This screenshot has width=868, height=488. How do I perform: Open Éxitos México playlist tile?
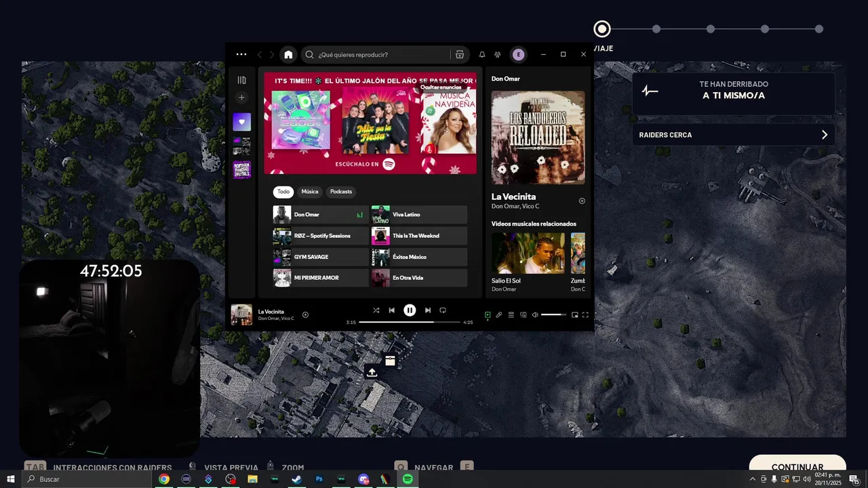point(419,257)
